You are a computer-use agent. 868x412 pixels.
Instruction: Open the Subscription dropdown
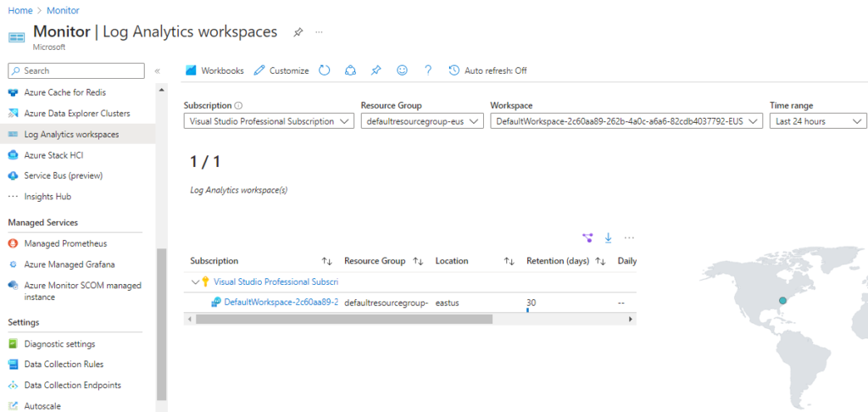pos(269,121)
